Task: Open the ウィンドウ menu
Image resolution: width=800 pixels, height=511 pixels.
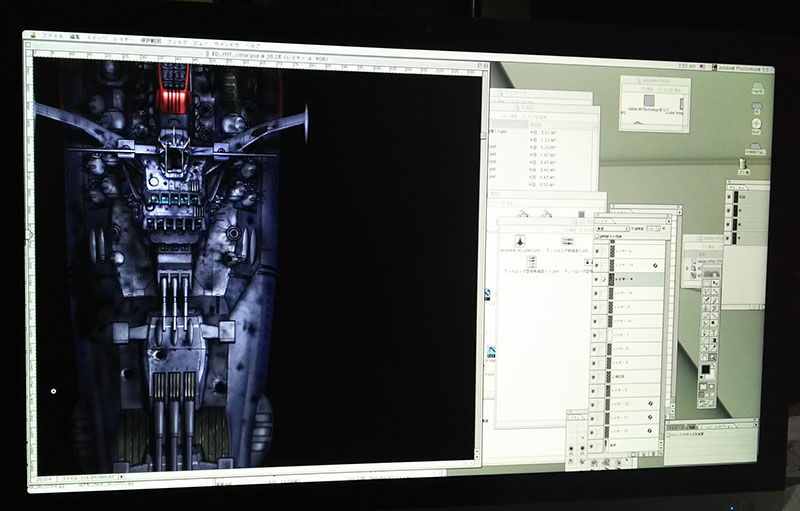Action: pyautogui.click(x=227, y=44)
